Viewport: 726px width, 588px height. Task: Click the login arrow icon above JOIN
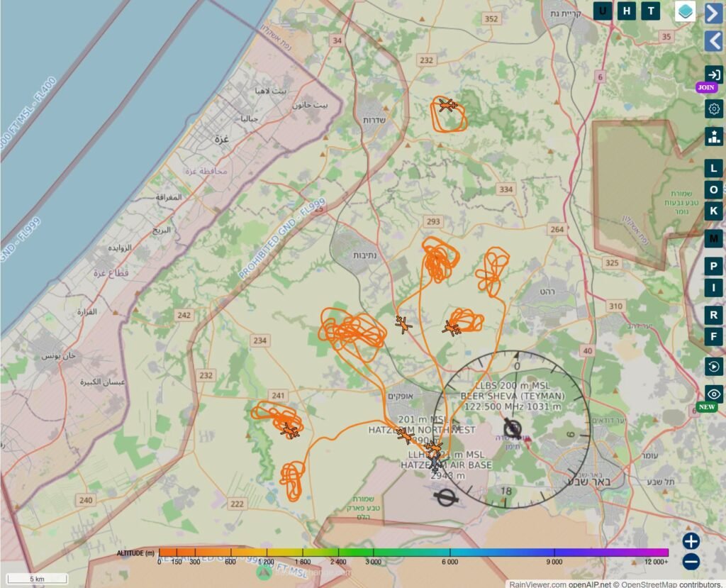coord(714,74)
